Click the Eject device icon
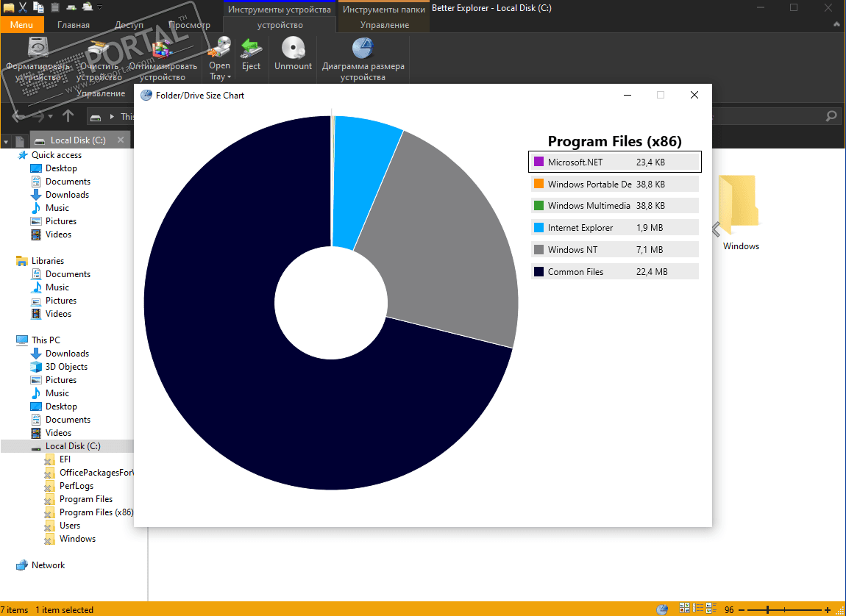The image size is (846, 616). 251,48
